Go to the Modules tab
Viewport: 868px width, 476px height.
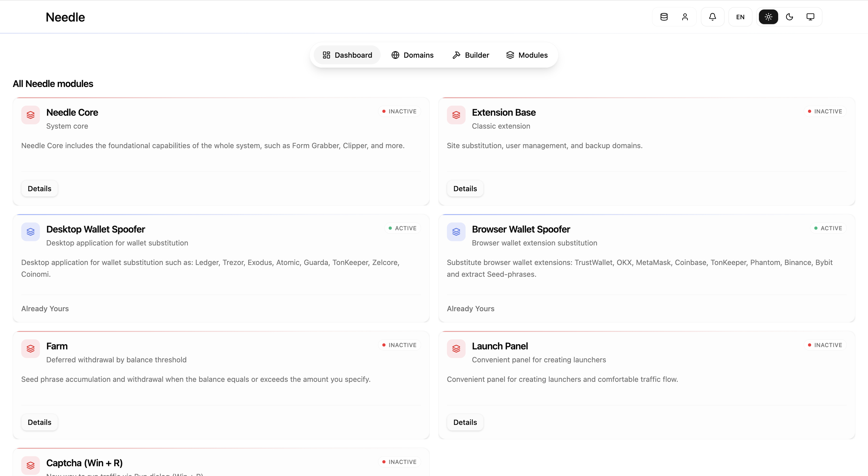[x=527, y=55]
